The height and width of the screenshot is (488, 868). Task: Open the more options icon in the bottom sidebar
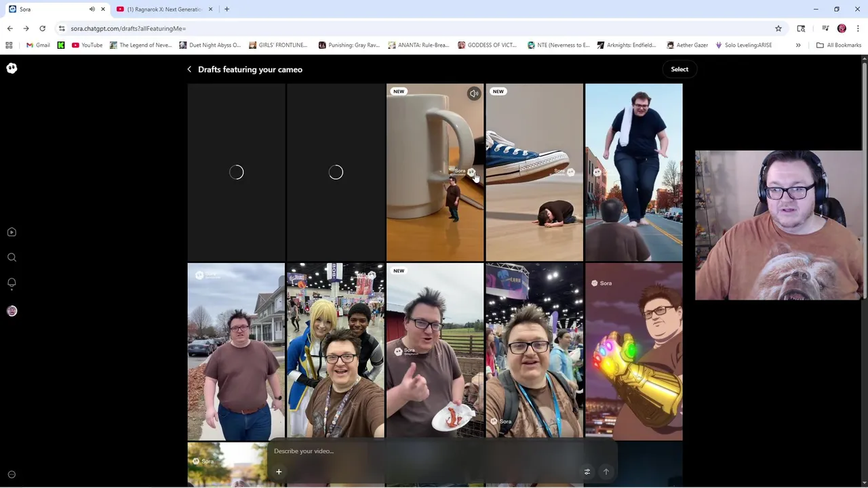tap(12, 474)
